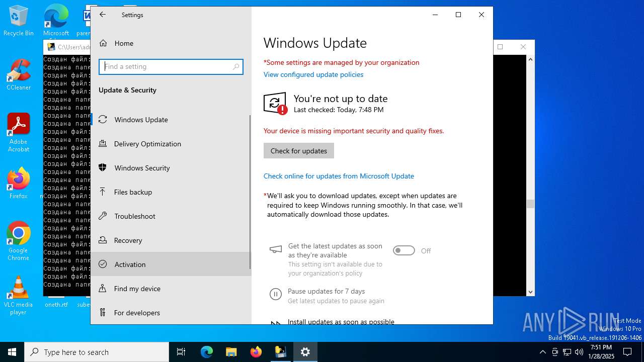Click the Recovery icon in the sidebar
Screen dimensions: 644x362
(103, 240)
